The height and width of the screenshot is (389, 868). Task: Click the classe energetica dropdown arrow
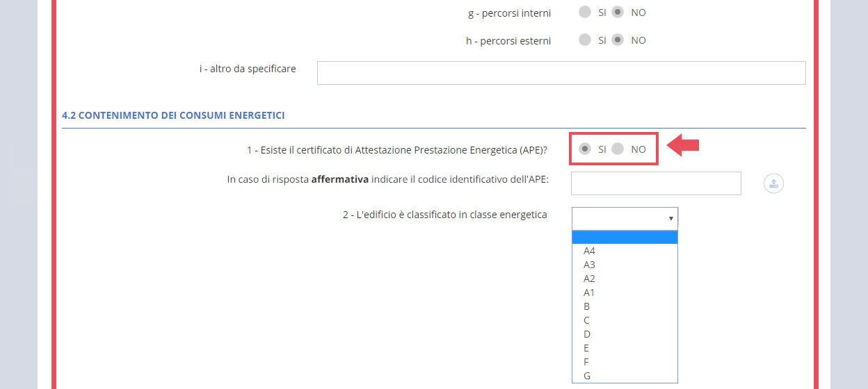[670, 218]
